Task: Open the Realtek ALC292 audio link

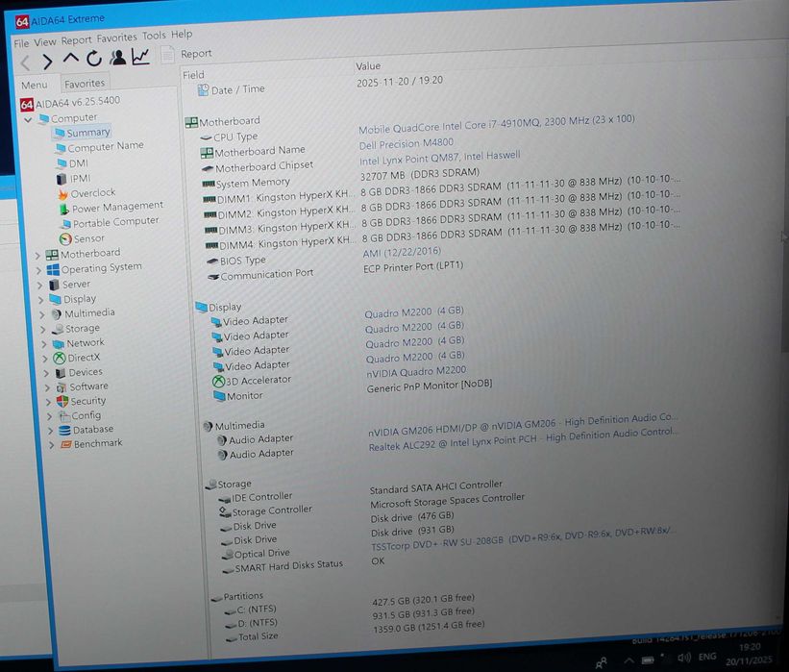Action: coord(524,439)
